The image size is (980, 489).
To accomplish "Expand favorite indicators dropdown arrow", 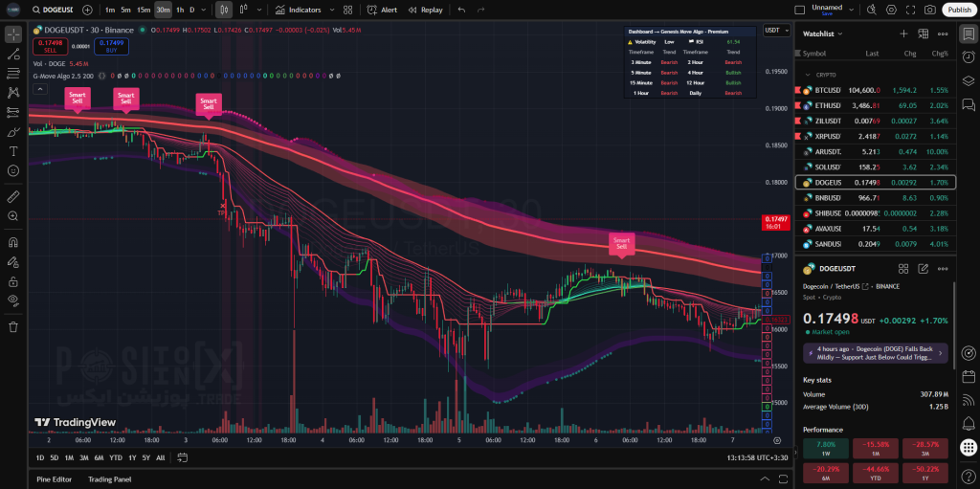I will point(332,10).
